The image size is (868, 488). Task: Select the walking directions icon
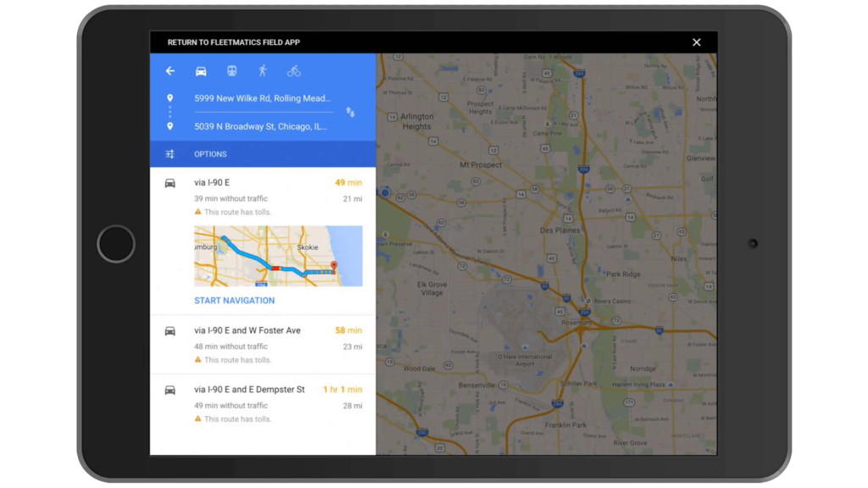coord(264,70)
